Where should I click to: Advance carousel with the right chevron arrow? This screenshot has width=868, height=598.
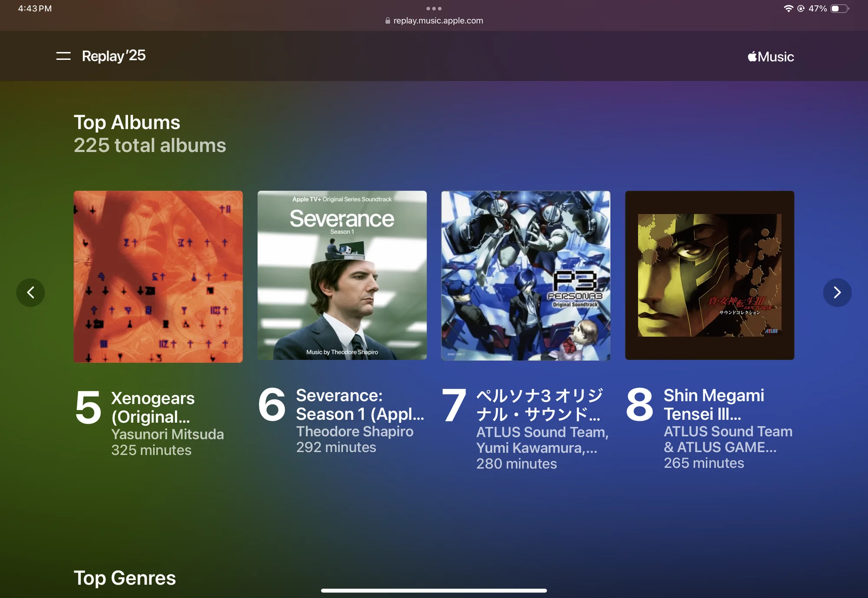(x=837, y=293)
